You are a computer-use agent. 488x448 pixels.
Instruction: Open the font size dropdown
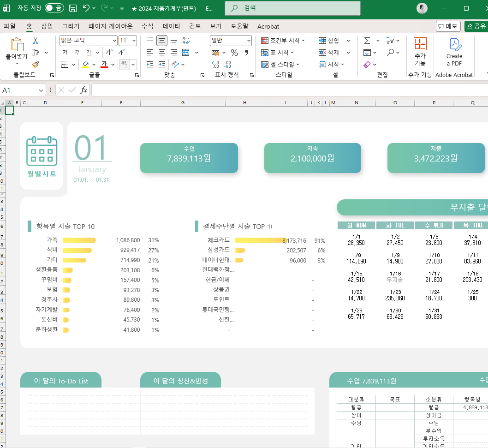pyautogui.click(x=134, y=41)
